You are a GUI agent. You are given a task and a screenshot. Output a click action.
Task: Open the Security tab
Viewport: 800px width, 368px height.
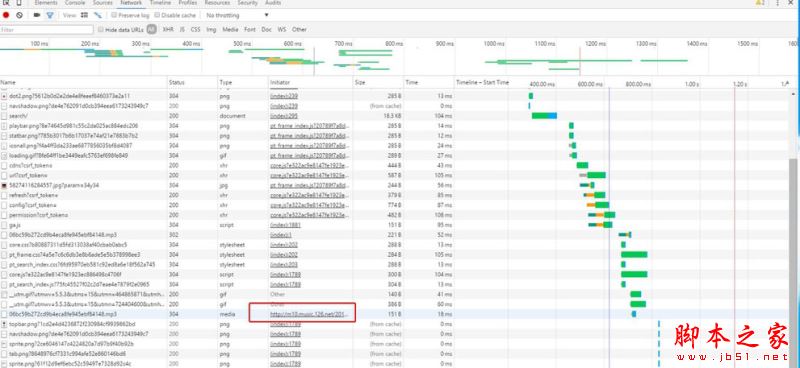(x=247, y=3)
